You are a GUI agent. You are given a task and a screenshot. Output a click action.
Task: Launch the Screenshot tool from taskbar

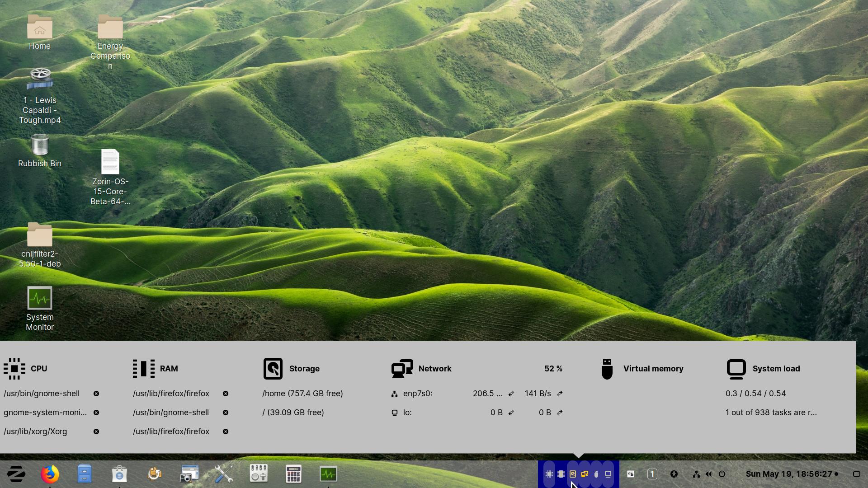click(189, 474)
